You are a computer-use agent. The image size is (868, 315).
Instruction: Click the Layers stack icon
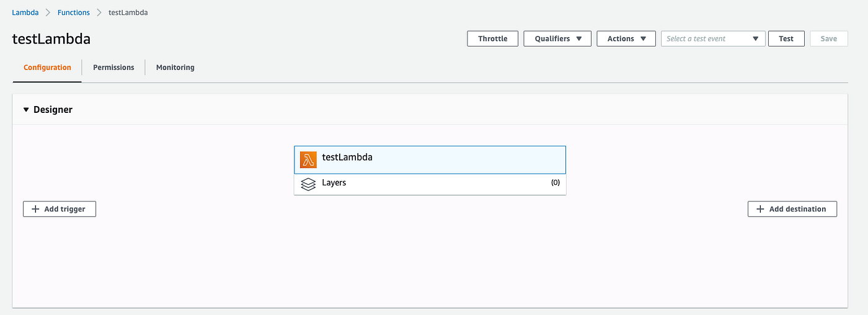tap(308, 184)
